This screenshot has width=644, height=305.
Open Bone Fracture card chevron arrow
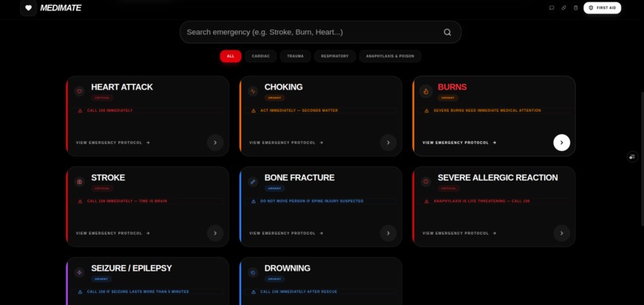coord(388,233)
